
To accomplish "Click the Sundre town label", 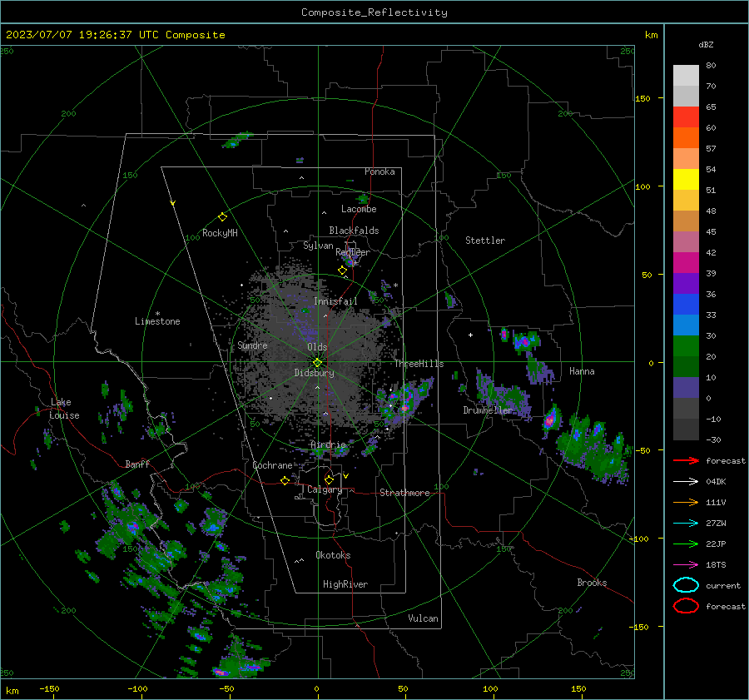I will (252, 345).
